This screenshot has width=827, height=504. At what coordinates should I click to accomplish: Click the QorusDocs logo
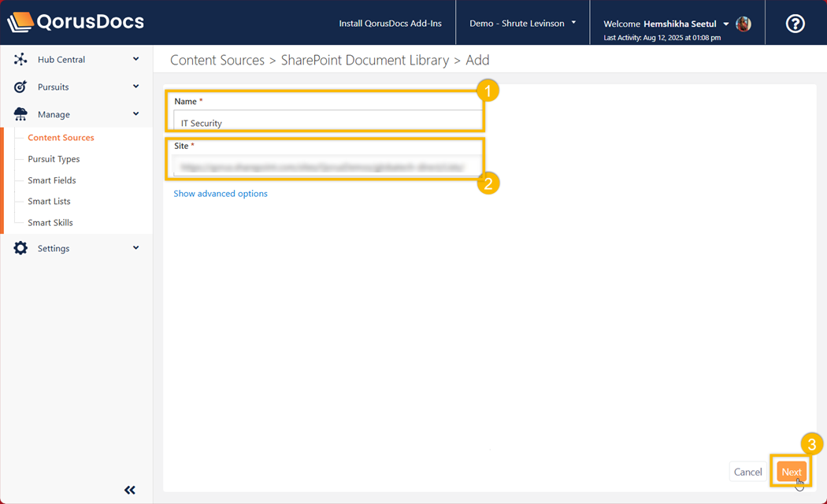(x=76, y=22)
